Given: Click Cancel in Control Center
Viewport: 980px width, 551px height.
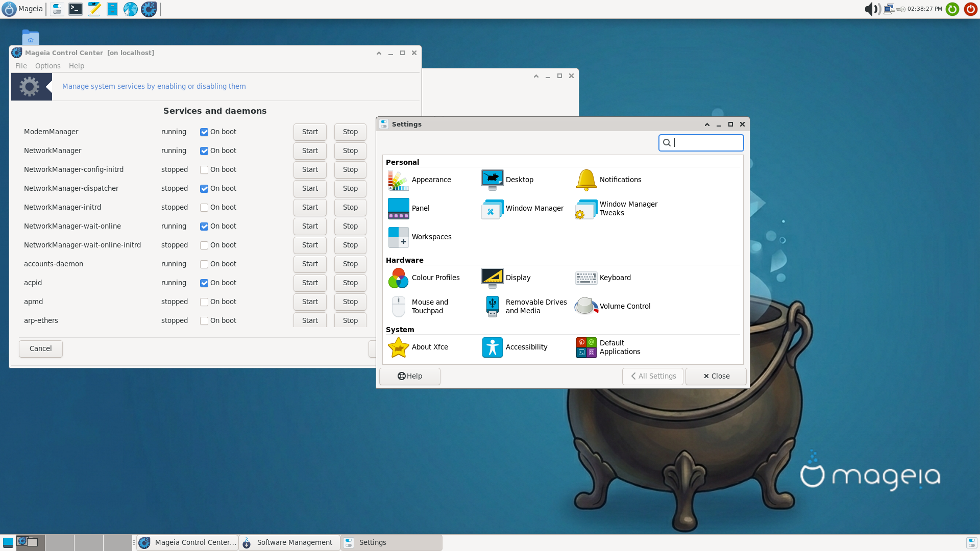Looking at the screenshot, I should tap(41, 348).
